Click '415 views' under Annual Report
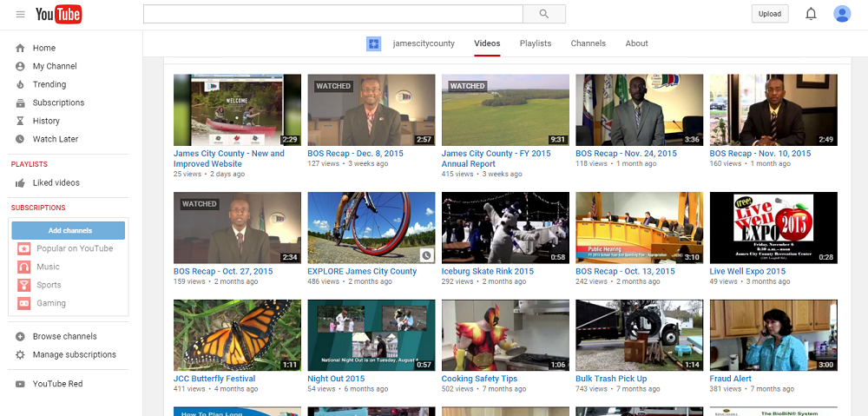The image size is (868, 416). (x=457, y=174)
